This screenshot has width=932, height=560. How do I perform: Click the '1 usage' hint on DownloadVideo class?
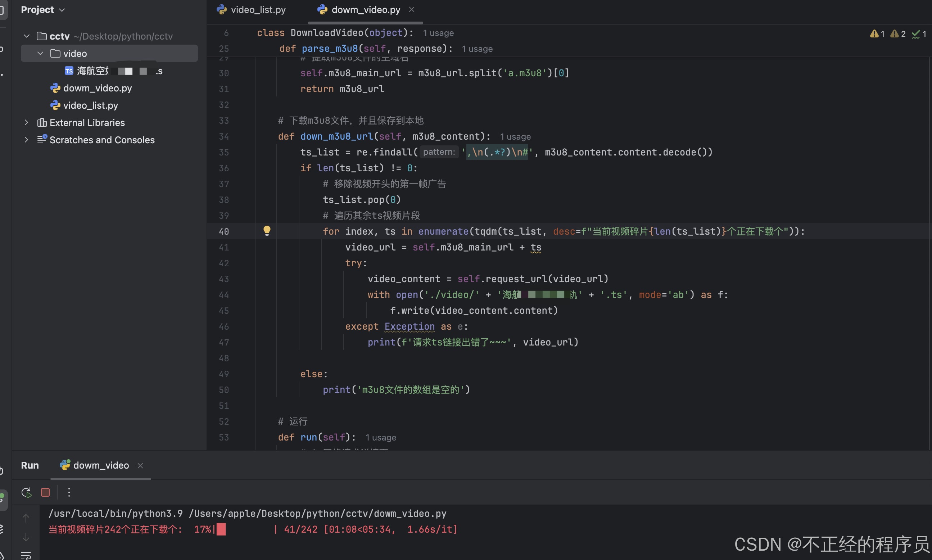pyautogui.click(x=438, y=33)
